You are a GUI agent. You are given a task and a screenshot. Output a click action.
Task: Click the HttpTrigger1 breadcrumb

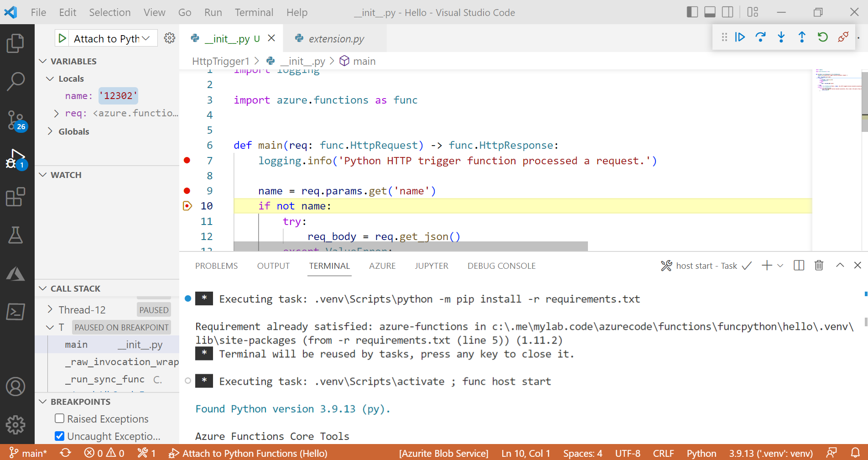click(221, 61)
